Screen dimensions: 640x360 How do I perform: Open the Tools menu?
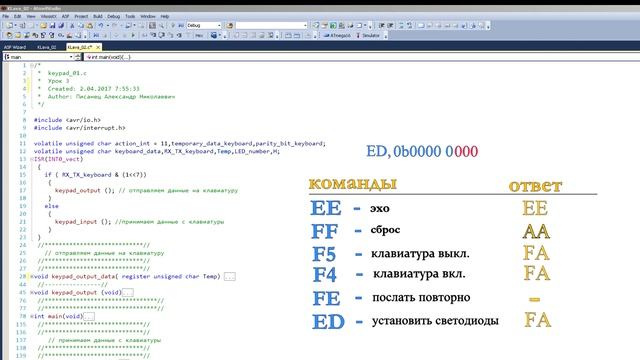(130, 16)
